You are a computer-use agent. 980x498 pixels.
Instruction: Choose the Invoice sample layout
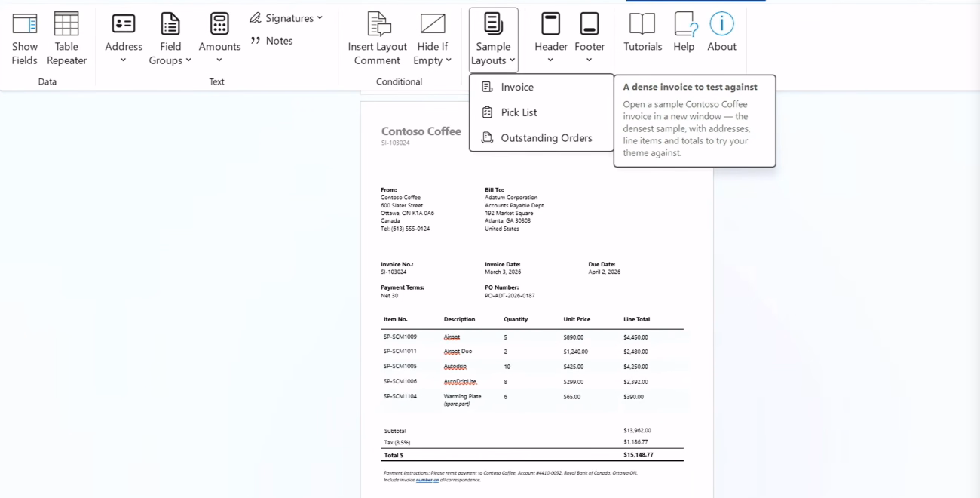(x=541, y=88)
